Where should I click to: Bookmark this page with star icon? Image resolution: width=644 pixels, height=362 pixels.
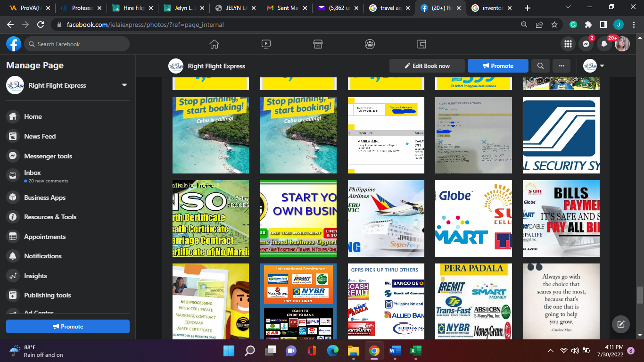pyautogui.click(x=554, y=25)
